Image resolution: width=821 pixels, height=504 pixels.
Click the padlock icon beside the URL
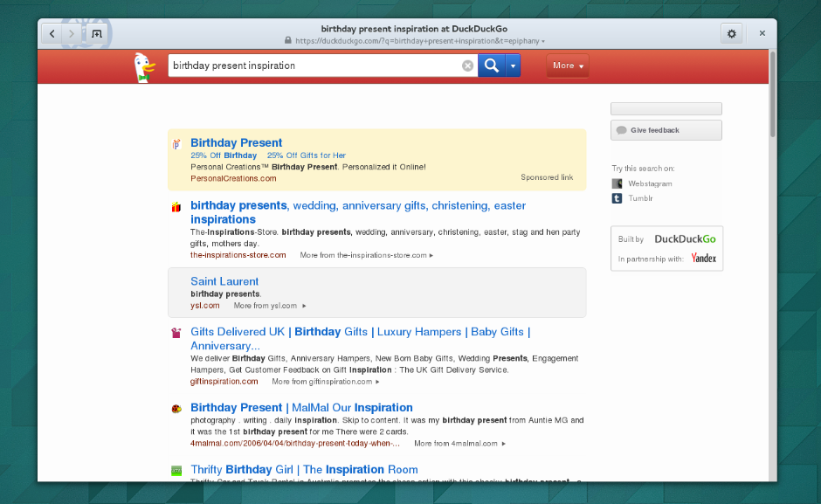(288, 40)
